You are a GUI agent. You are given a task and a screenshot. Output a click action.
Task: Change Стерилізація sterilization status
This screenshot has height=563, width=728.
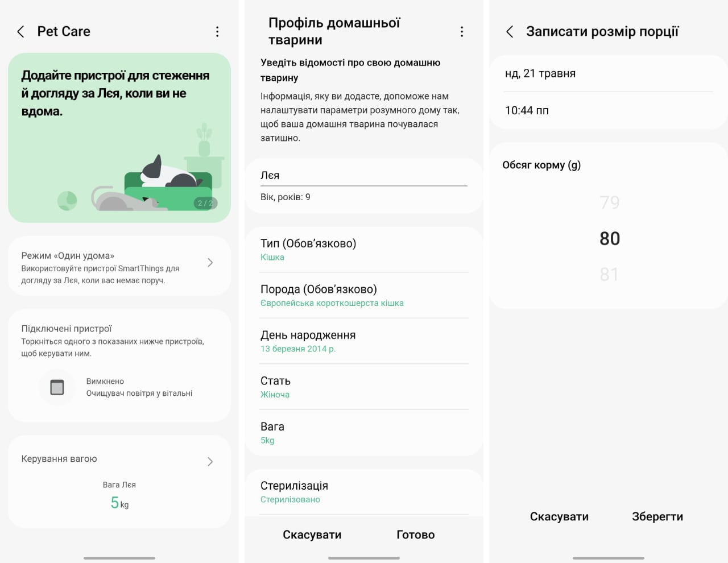pyautogui.click(x=364, y=492)
